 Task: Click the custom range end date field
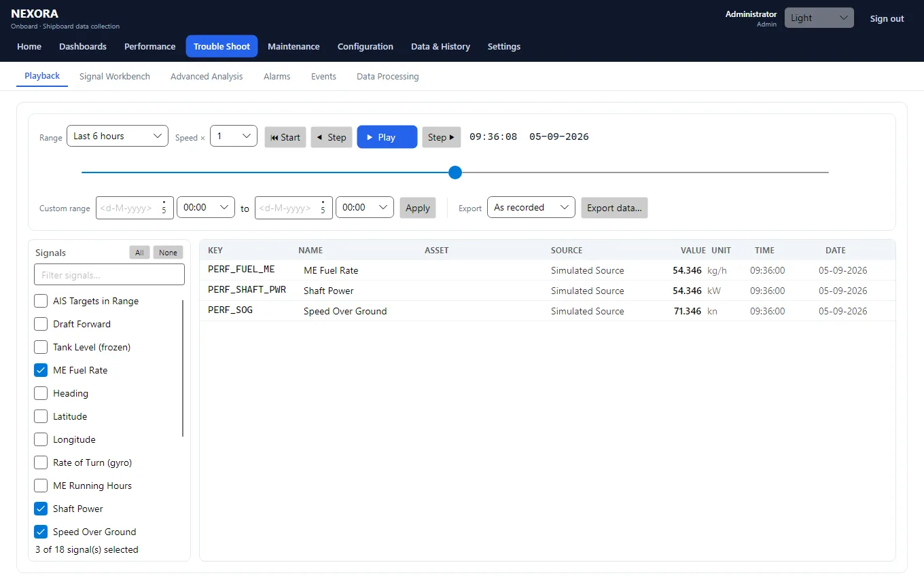point(294,208)
